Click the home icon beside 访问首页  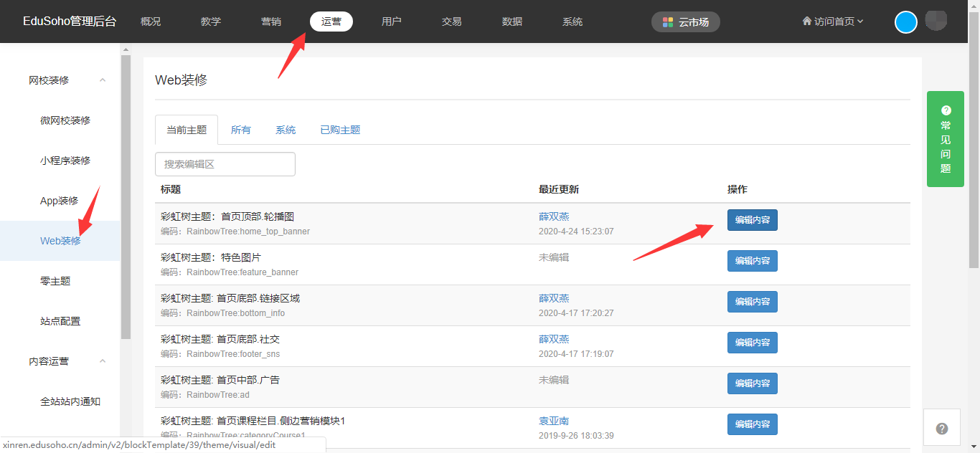coord(806,22)
